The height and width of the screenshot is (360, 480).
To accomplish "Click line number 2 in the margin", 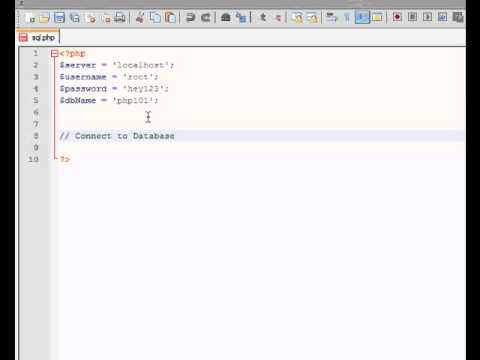I will (x=36, y=65).
